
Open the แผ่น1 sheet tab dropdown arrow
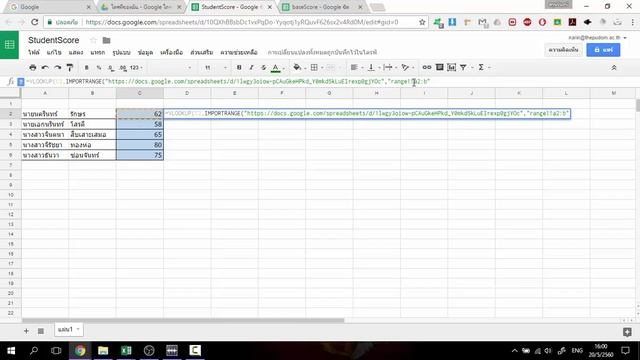pos(78,329)
